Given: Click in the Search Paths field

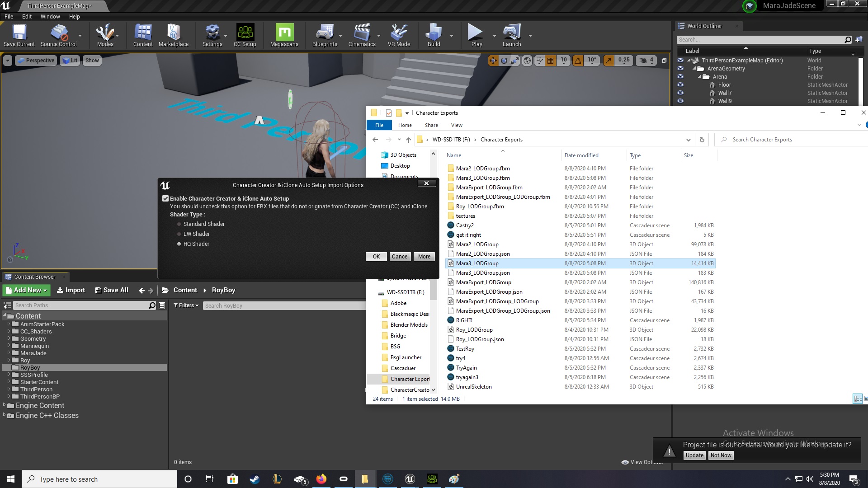Looking at the screenshot, I should click(80, 305).
